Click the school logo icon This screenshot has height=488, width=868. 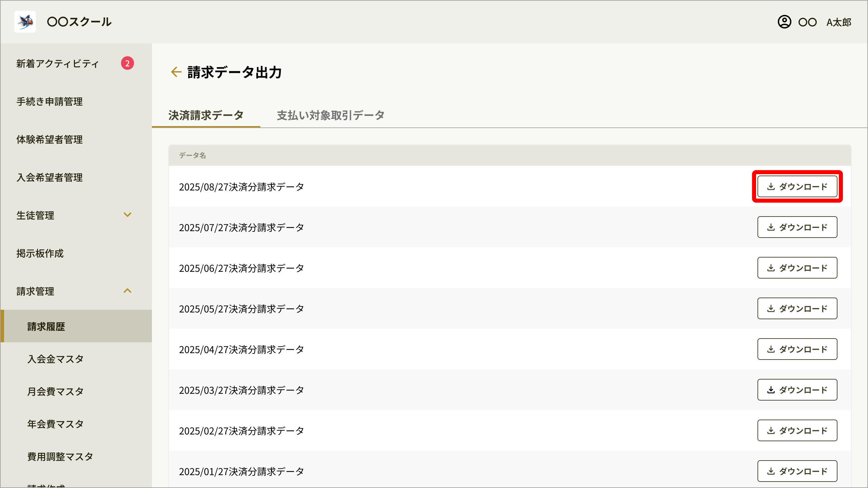point(25,22)
